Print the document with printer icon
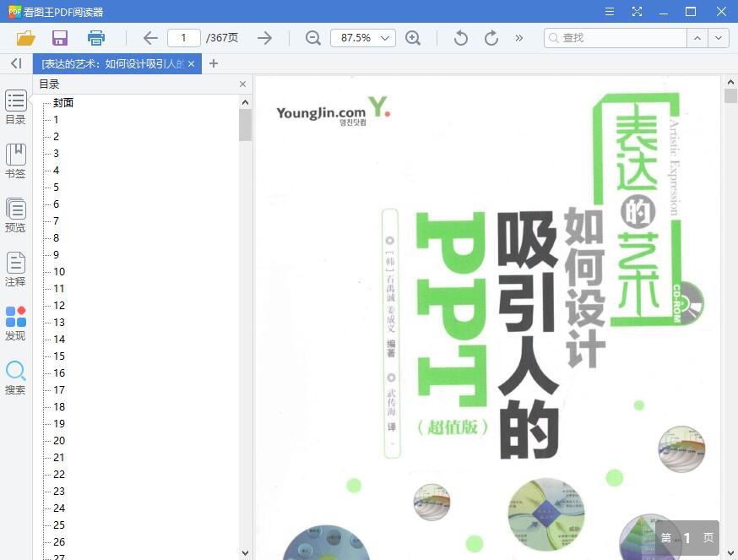 [96, 38]
